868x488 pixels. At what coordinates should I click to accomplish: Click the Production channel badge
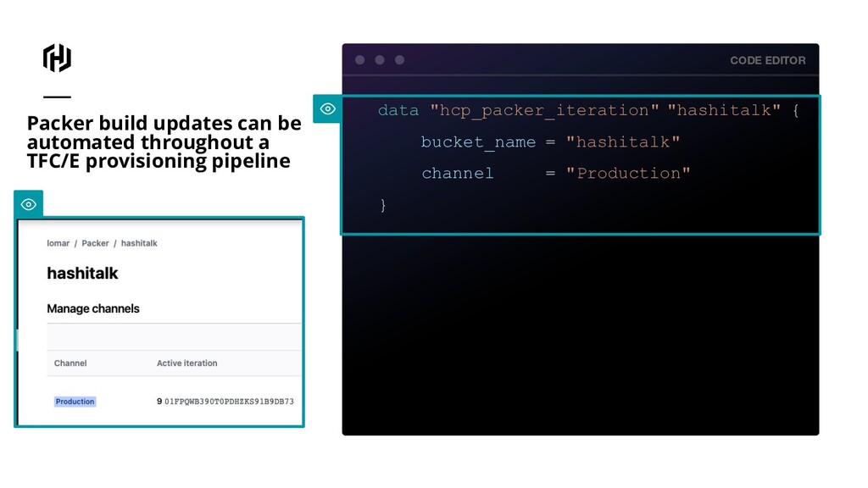coord(75,402)
